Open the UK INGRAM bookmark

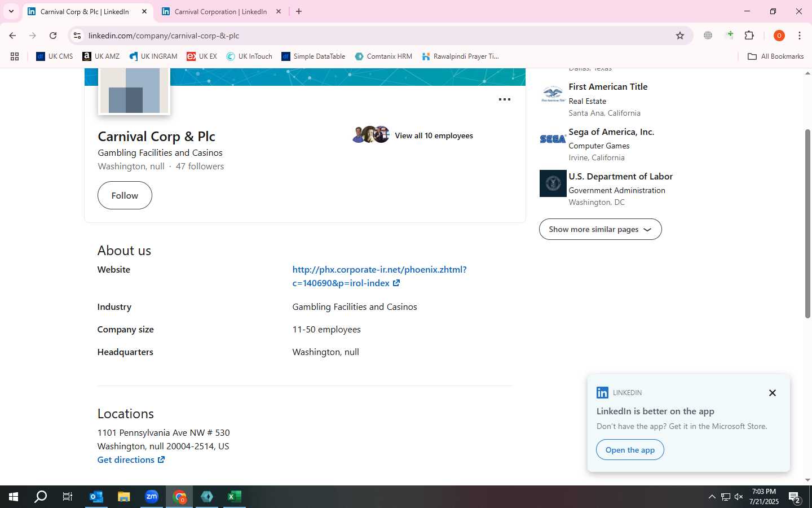tap(153, 56)
